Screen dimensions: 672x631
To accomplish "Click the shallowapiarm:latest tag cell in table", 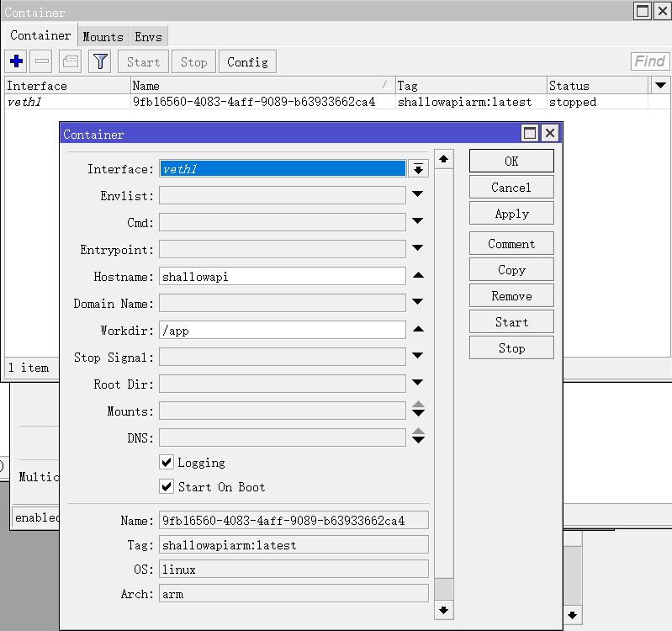I will click(x=471, y=102).
